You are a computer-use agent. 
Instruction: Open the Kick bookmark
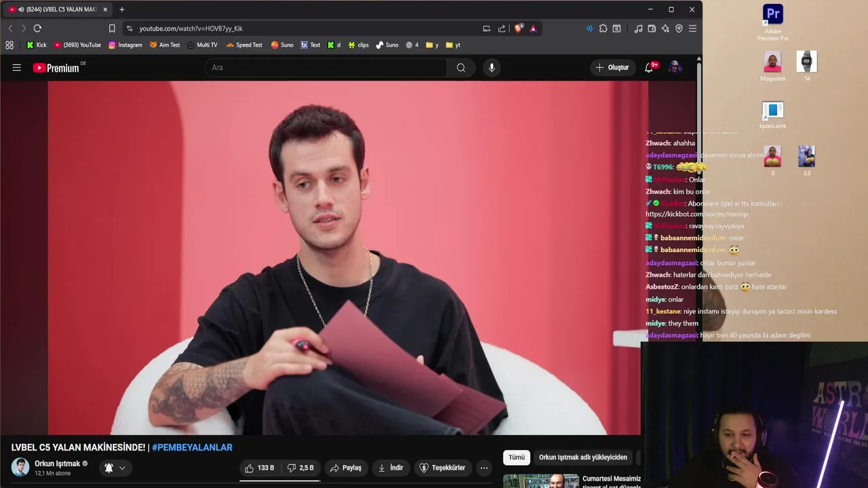pos(37,45)
